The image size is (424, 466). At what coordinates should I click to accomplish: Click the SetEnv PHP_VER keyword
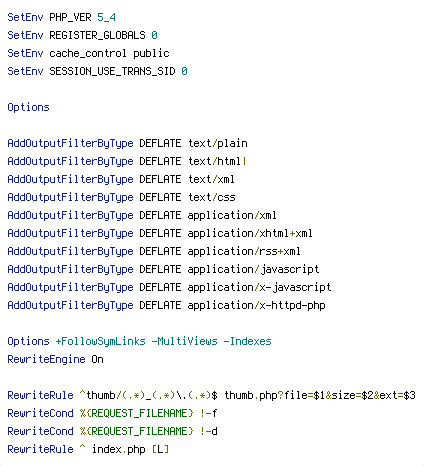pyautogui.click(x=25, y=17)
